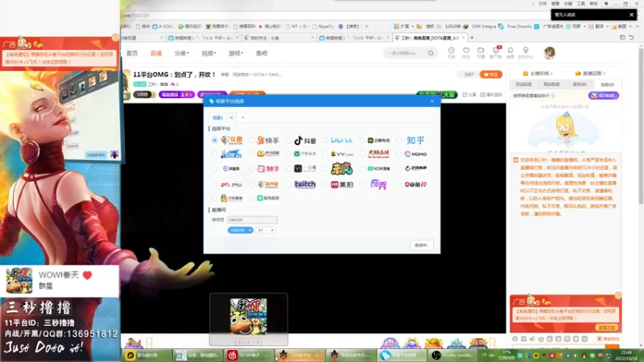Viewport: 644px width, 362px height.
Task: Click the room number input field
Action: click(253, 220)
